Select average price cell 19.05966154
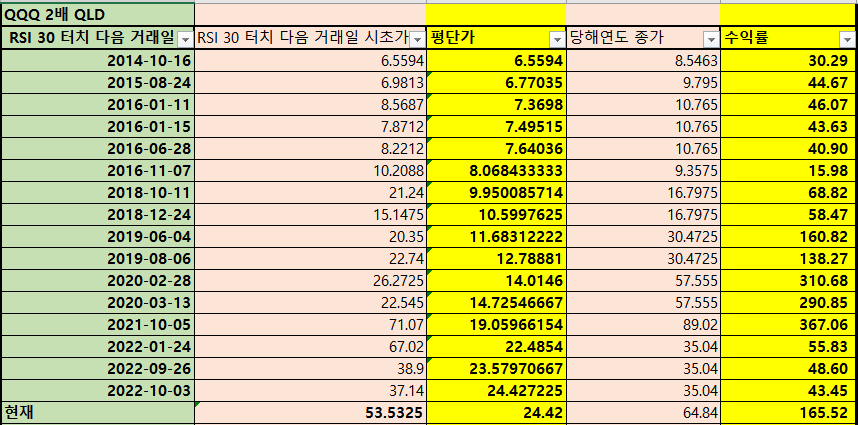Screen dimensions: 858x425 click(x=496, y=325)
